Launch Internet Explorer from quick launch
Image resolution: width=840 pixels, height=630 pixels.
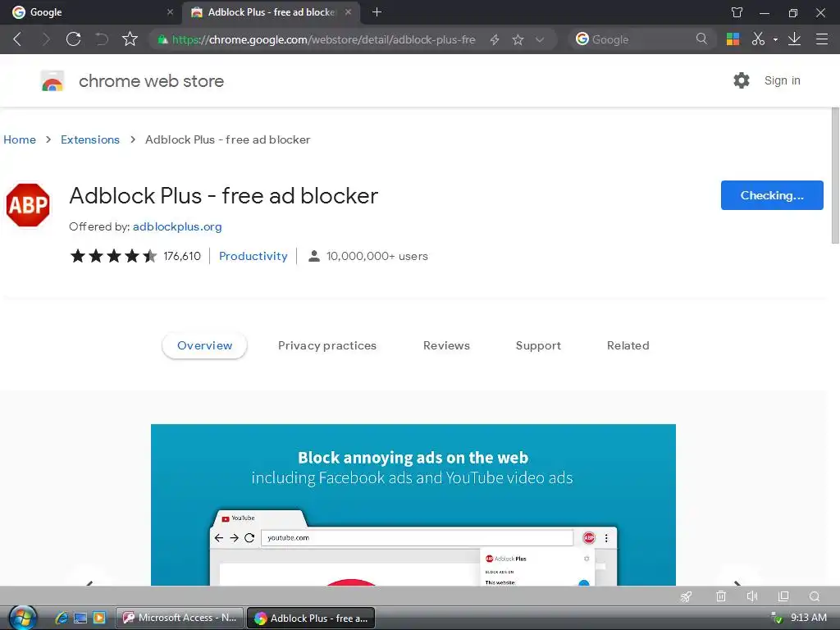pyautogui.click(x=62, y=618)
